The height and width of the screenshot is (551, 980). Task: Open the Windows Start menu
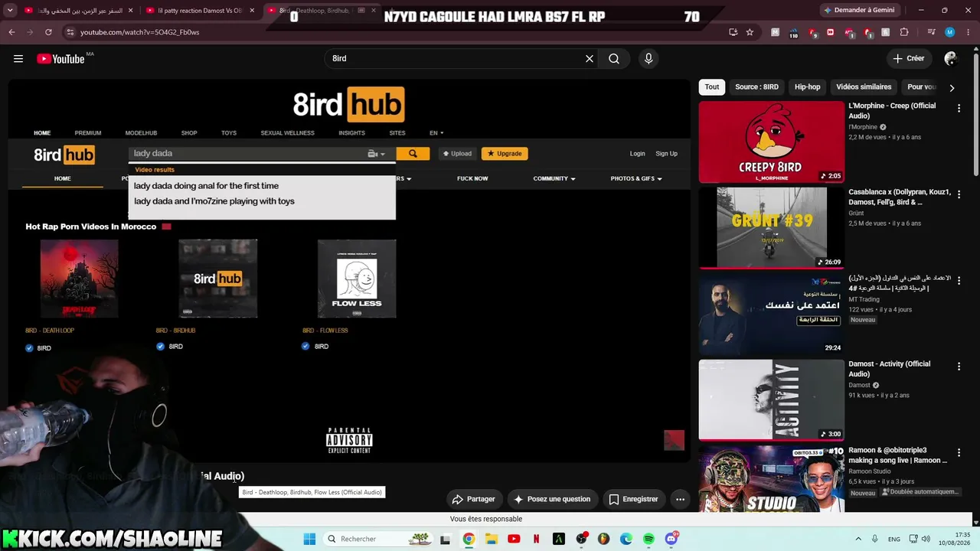pyautogui.click(x=309, y=539)
